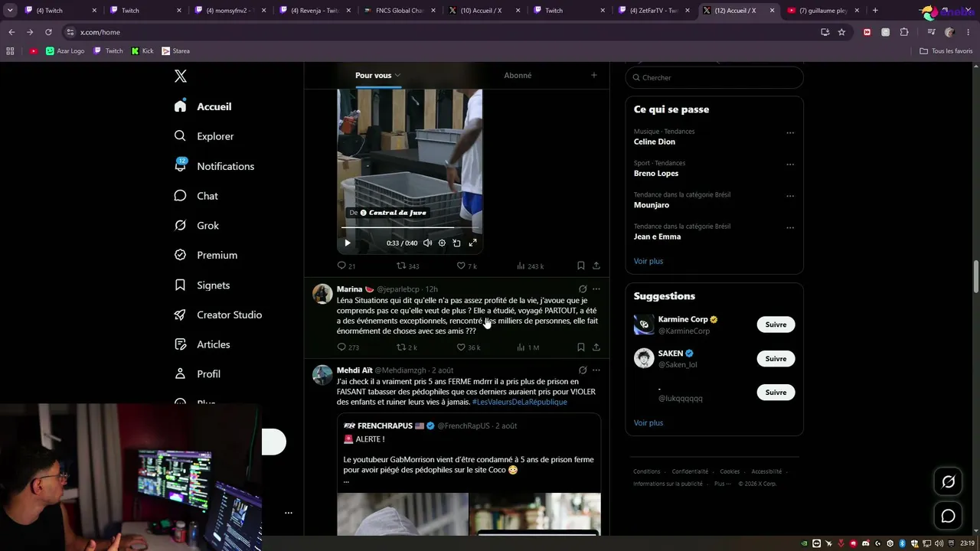Screen dimensions: 980x551
Task: Open the Celine Dion trend
Action: (x=655, y=142)
